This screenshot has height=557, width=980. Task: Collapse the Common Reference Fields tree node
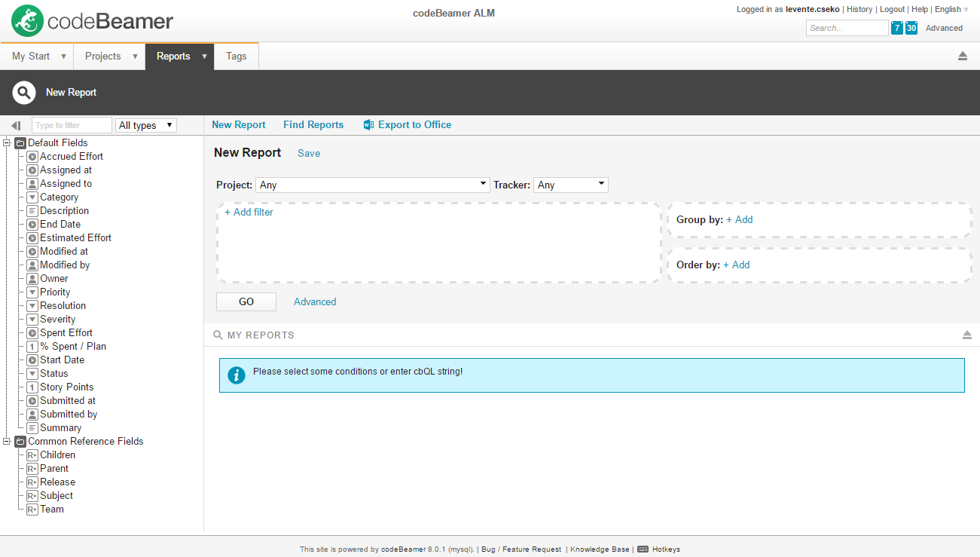coord(7,442)
